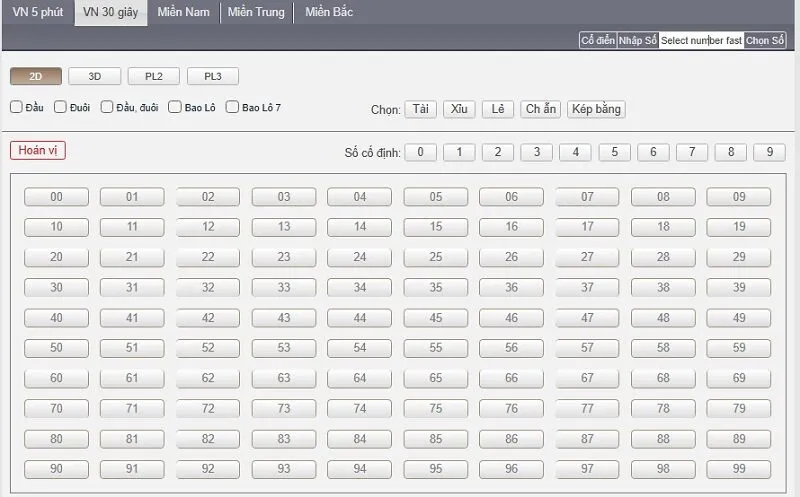The image size is (800, 497).
Task: Select number 99 in the grid
Action: click(x=739, y=469)
